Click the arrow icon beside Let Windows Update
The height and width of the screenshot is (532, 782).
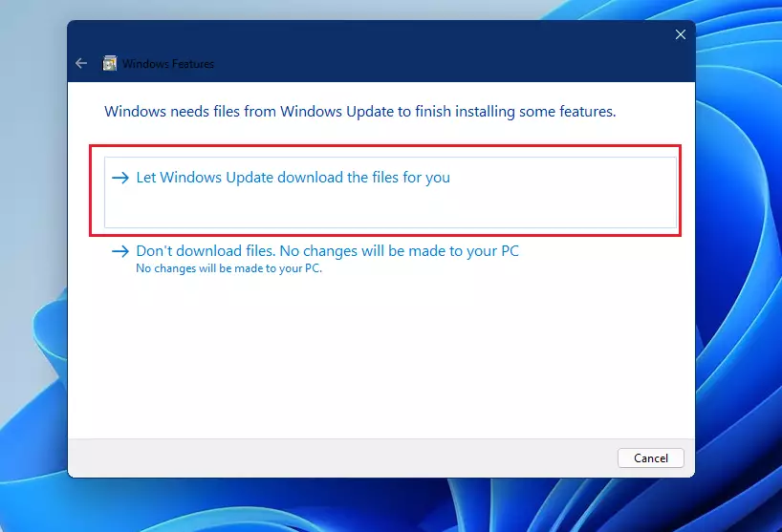(119, 178)
